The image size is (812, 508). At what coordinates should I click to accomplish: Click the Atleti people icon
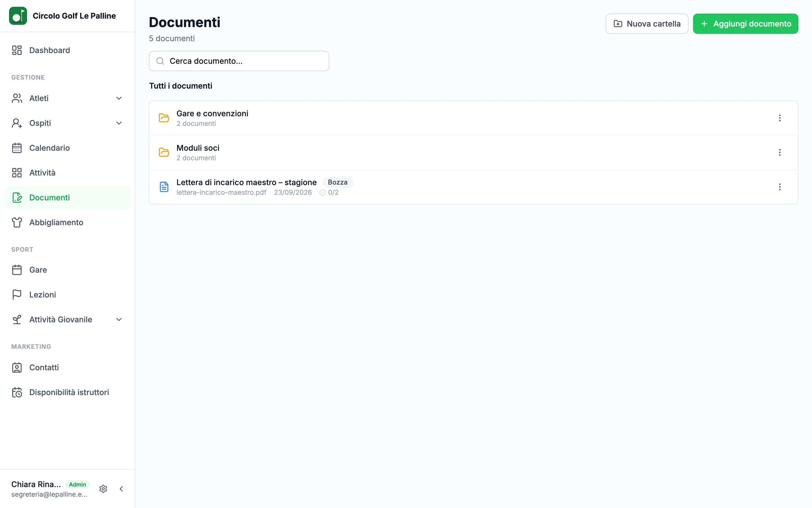[17, 98]
